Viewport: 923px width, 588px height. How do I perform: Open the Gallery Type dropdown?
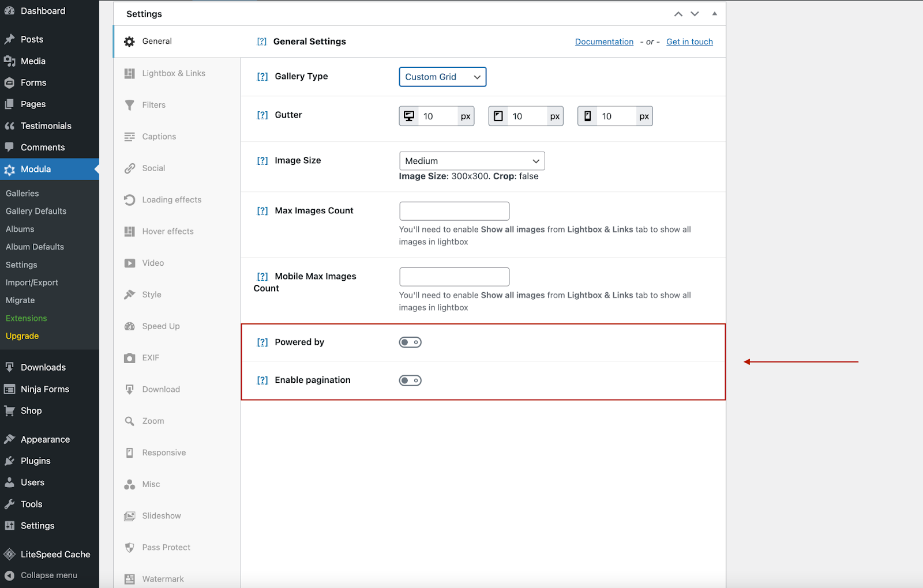(x=442, y=77)
